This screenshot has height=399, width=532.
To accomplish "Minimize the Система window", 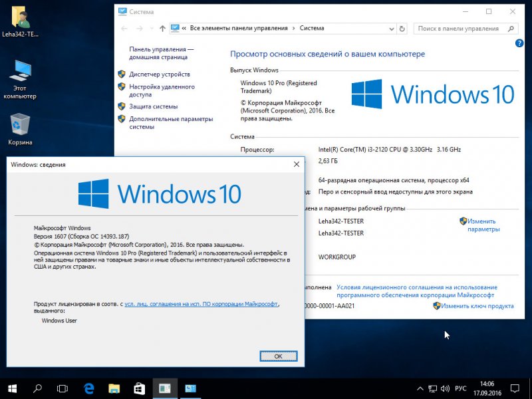I will pyautogui.click(x=465, y=11).
